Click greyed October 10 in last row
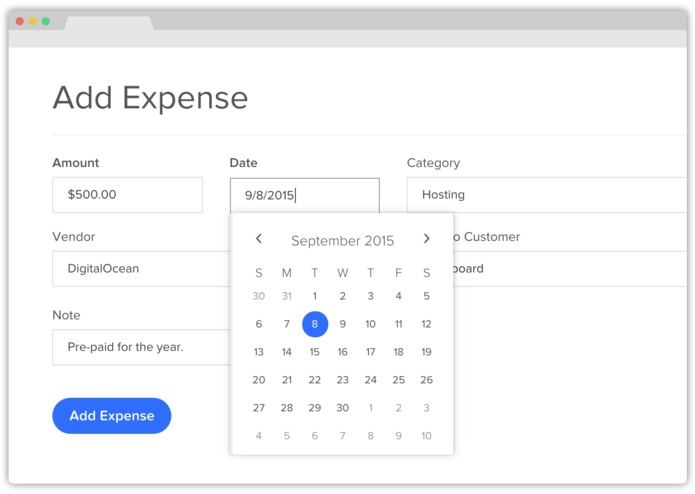Viewport: 695px width, 494px height. [426, 436]
